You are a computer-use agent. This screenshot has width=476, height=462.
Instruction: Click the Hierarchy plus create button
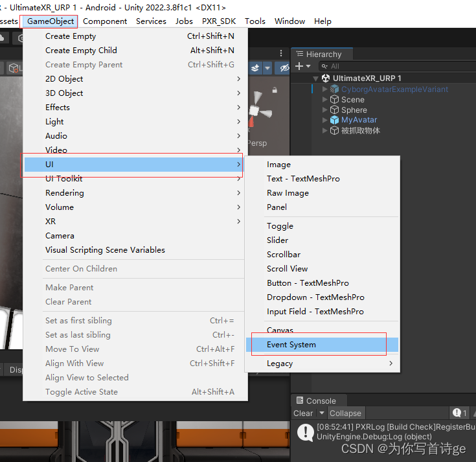click(299, 66)
